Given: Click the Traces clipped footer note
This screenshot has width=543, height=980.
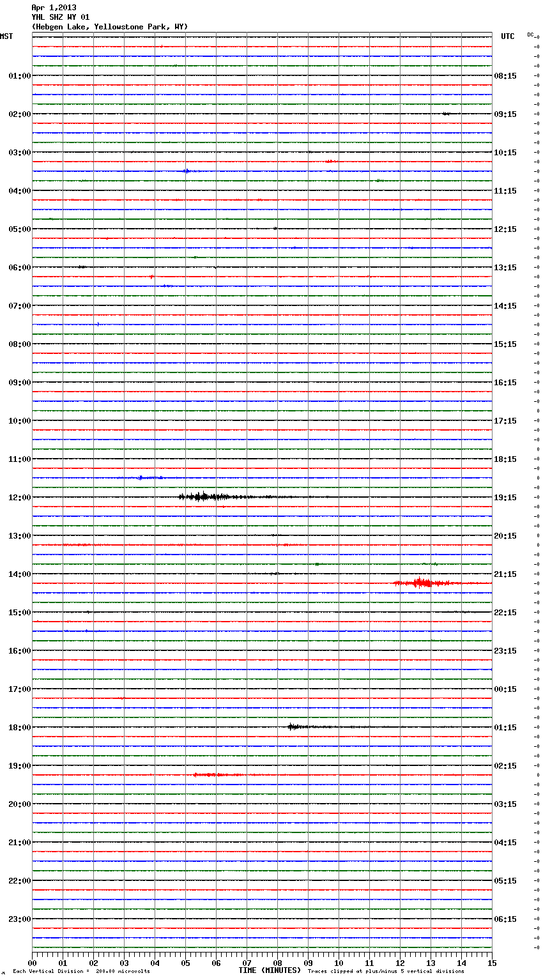Looking at the screenshot, I should click(386, 972).
